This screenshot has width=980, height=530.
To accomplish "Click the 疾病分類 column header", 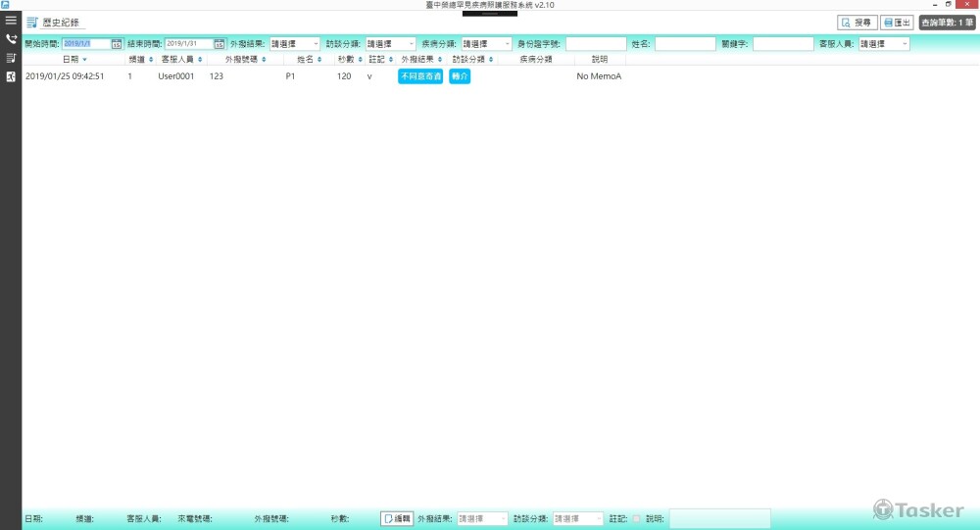I will coord(536,60).
